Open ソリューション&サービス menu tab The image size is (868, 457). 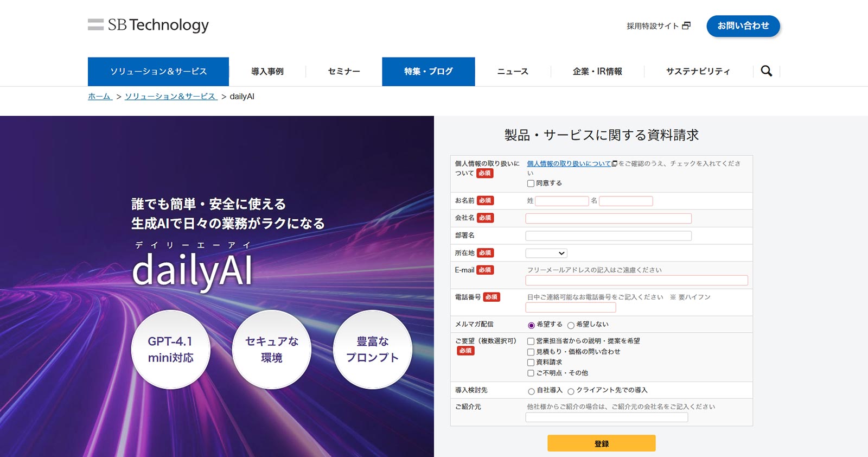(x=158, y=72)
